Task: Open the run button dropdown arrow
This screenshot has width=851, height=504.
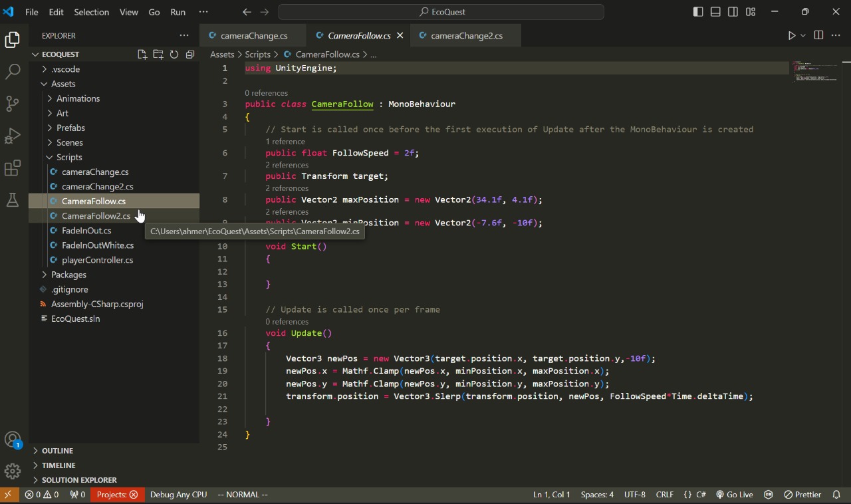Action: point(803,36)
